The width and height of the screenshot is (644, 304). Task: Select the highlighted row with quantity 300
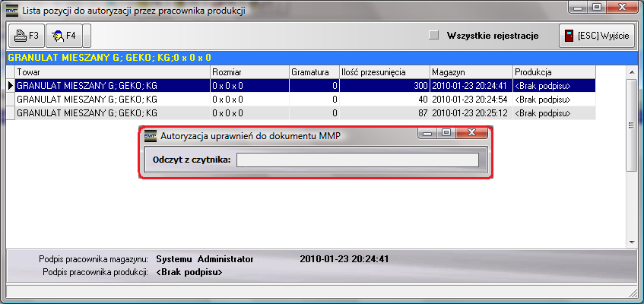click(304, 86)
